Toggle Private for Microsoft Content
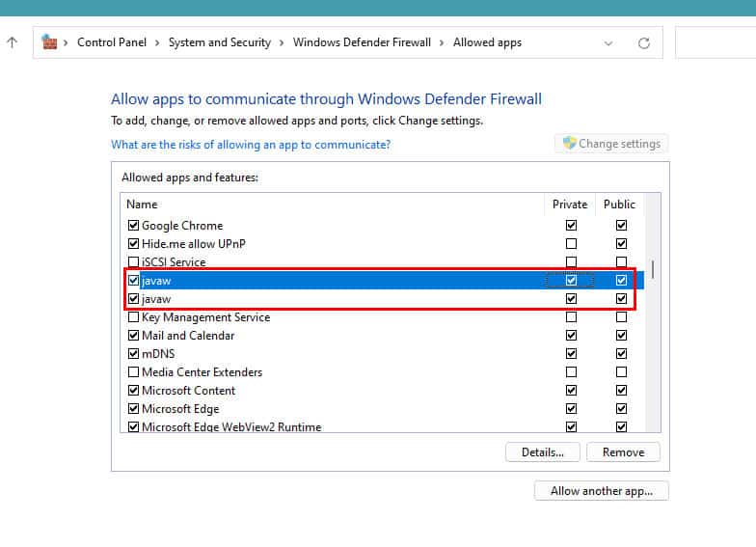The width and height of the screenshot is (756, 547). [x=571, y=390]
